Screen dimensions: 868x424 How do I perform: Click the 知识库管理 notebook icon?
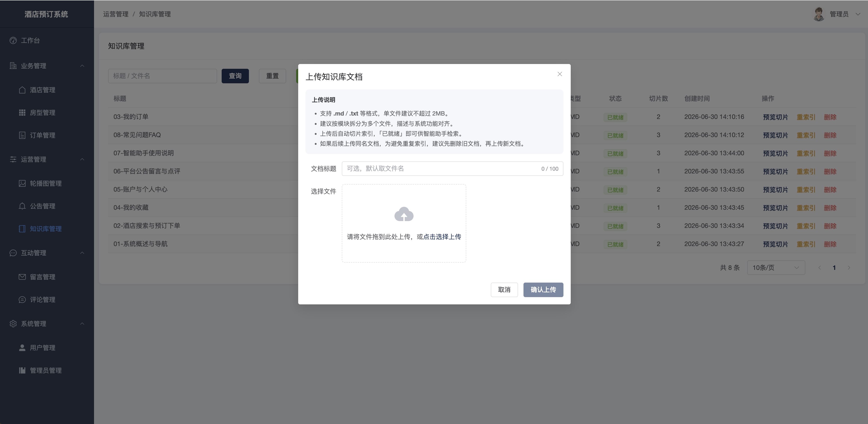click(x=22, y=229)
